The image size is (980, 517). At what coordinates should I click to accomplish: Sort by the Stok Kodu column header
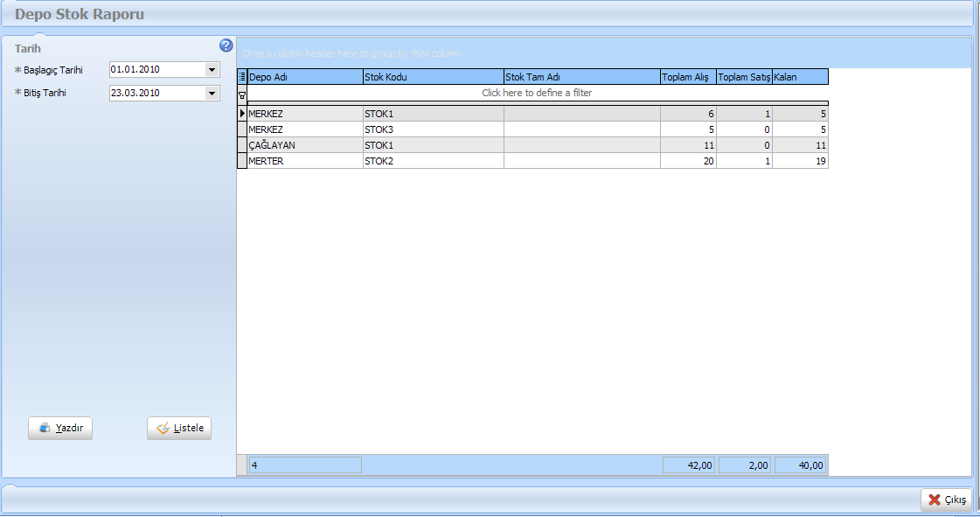tap(433, 77)
